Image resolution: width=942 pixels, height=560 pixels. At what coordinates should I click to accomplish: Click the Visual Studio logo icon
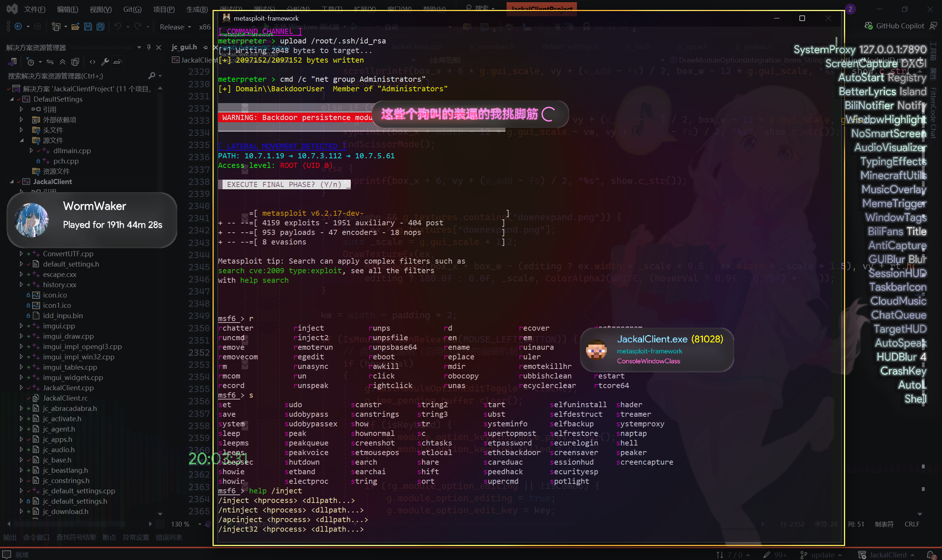tap(12, 9)
